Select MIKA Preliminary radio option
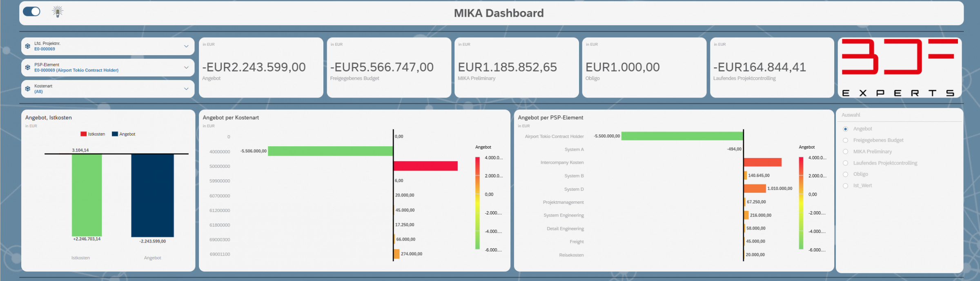The width and height of the screenshot is (980, 281). [x=845, y=152]
